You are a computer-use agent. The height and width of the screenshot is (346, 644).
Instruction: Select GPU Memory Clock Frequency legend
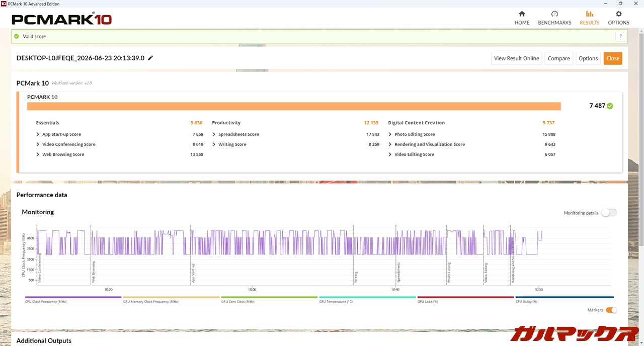(172, 297)
